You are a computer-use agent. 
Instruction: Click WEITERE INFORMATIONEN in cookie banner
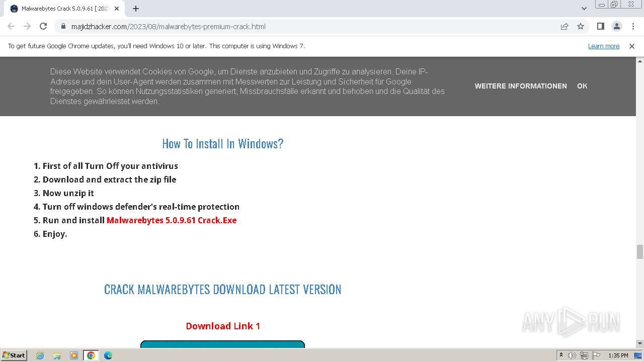click(x=521, y=86)
